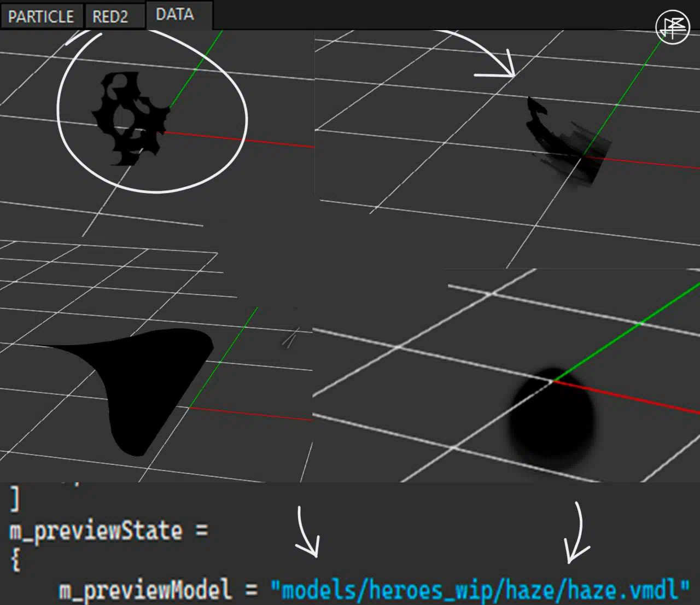This screenshot has height=605, width=700.
Task: Click the soft round black blob particle
Action: 551,420
